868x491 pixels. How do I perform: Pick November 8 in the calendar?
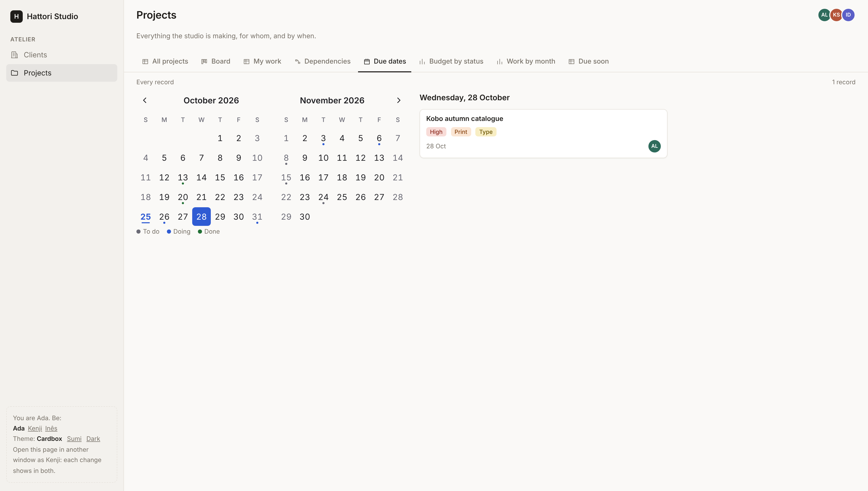(x=286, y=158)
